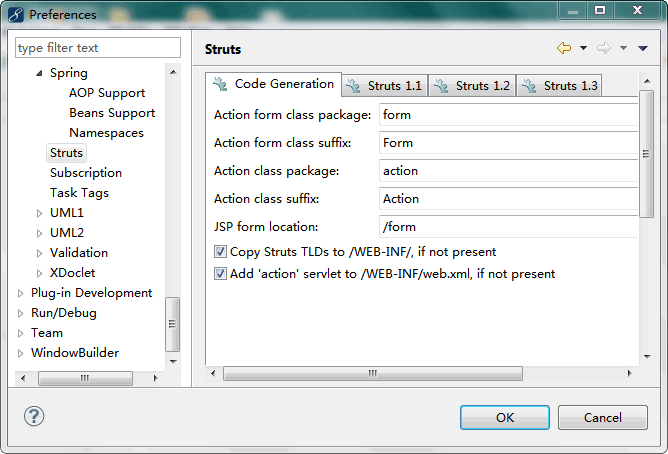This screenshot has width=668, height=454.
Task: Select Namespaces under Spring
Action: click(107, 133)
